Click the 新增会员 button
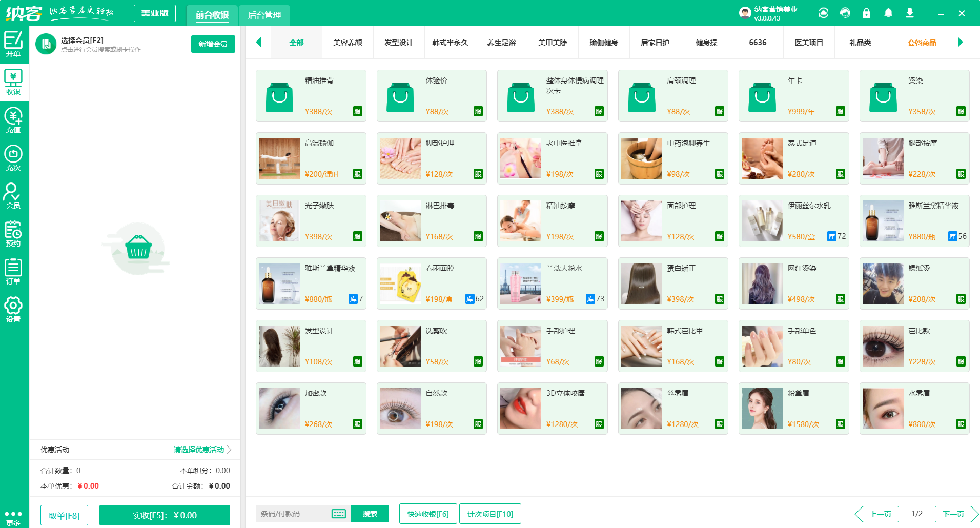This screenshot has width=980, height=528. 213,44
